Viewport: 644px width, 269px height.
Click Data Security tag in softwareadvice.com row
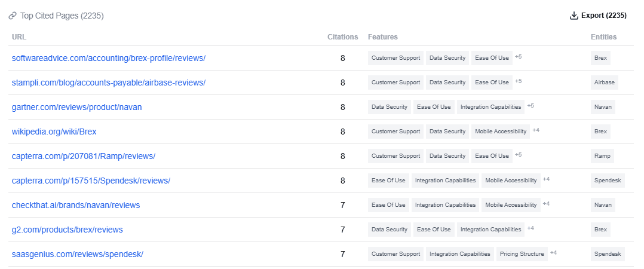coord(447,58)
